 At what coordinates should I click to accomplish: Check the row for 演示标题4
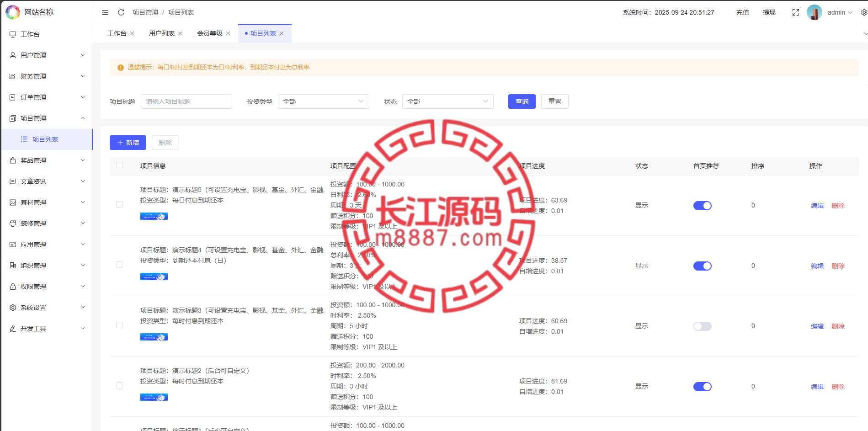click(x=119, y=265)
